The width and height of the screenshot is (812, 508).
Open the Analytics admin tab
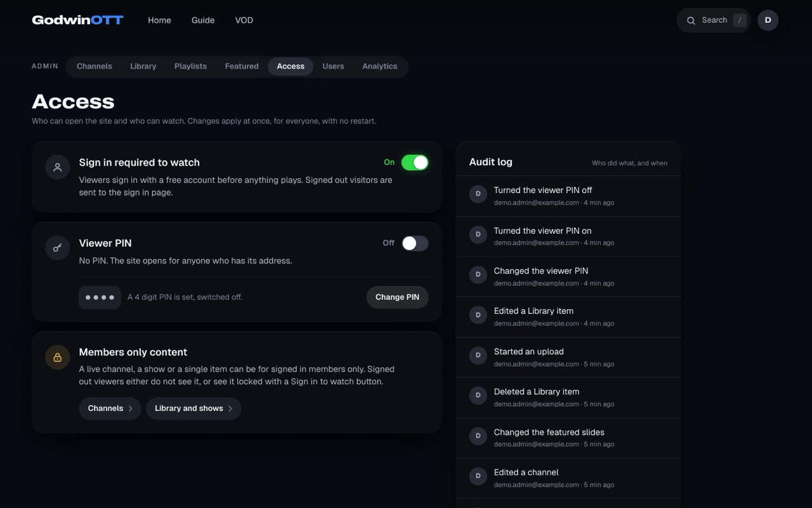(x=379, y=66)
